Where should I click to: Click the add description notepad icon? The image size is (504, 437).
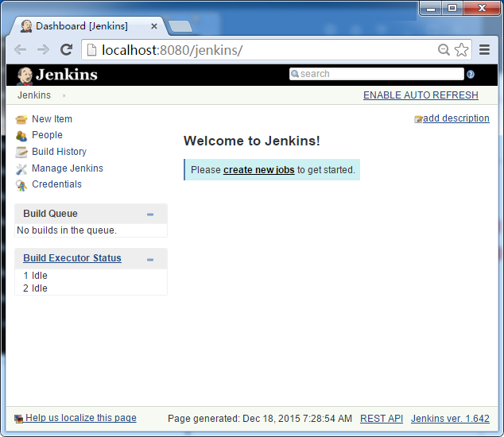[418, 119]
